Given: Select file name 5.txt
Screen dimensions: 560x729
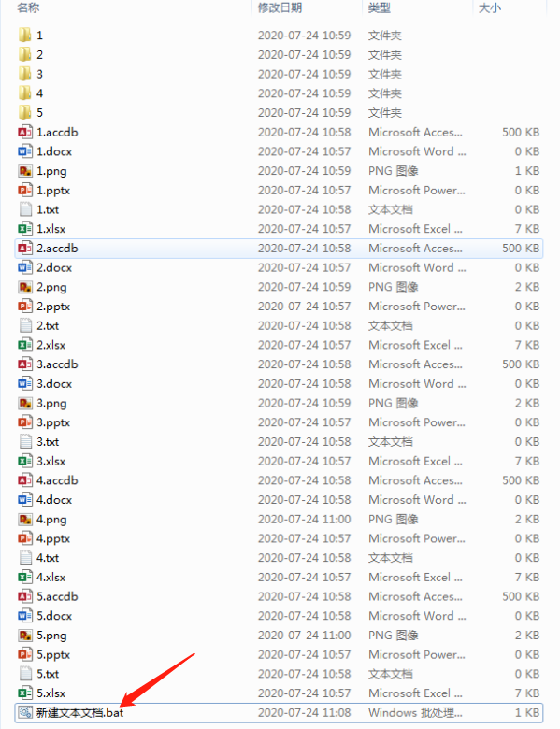Looking at the screenshot, I should pos(48,674).
